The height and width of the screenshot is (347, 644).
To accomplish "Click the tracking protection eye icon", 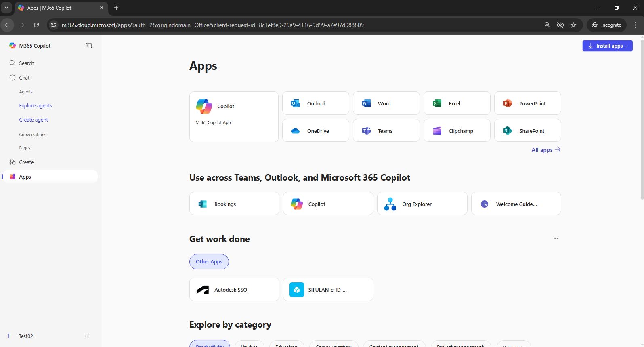I will (x=560, y=25).
